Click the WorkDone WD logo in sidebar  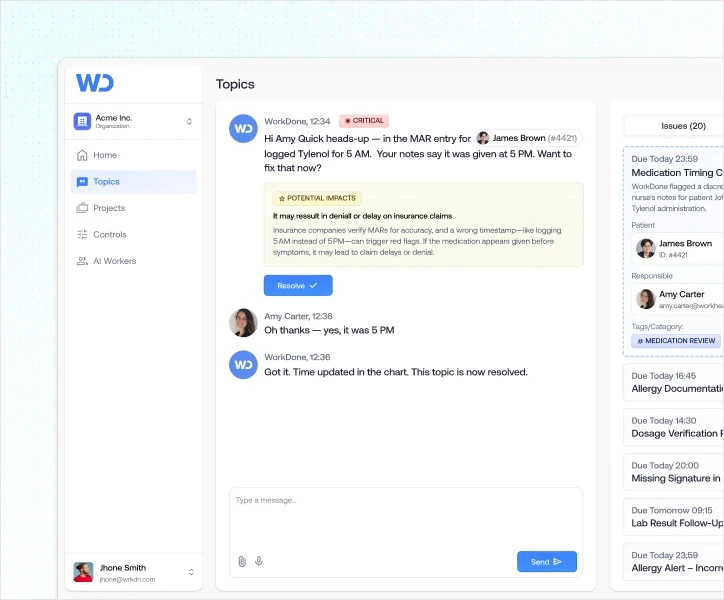coord(95,83)
